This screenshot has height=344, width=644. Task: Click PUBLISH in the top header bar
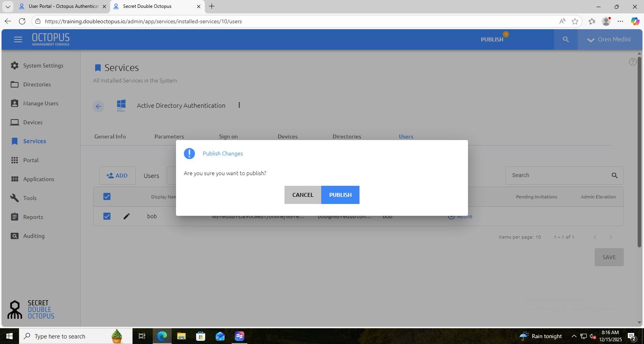pyautogui.click(x=492, y=39)
